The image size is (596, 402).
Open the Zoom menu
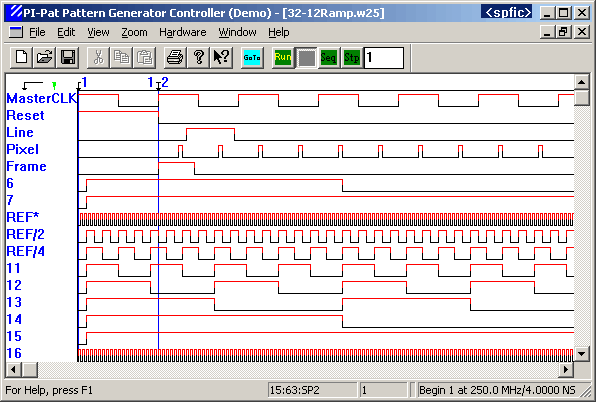coord(134,32)
